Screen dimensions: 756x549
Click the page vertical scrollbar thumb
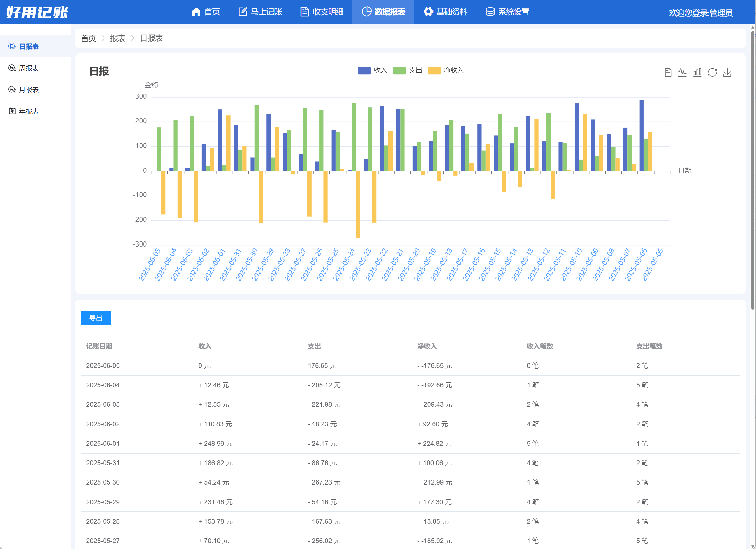coord(753,170)
